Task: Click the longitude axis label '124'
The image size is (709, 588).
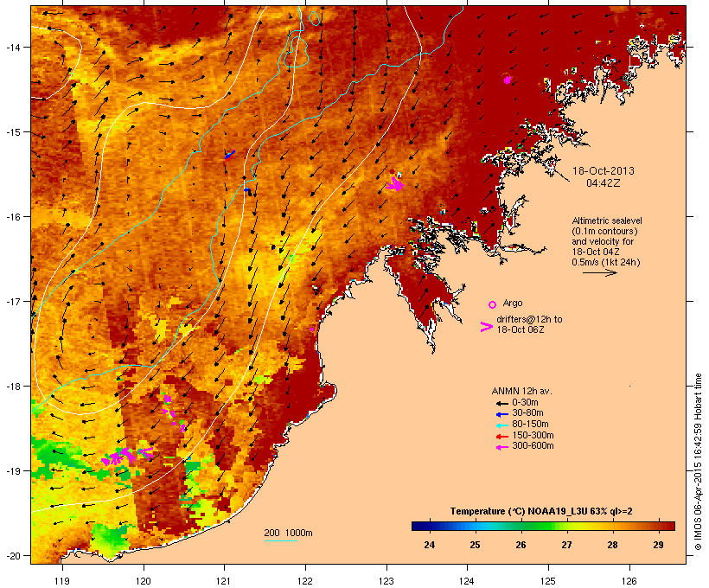Action: coord(467,581)
